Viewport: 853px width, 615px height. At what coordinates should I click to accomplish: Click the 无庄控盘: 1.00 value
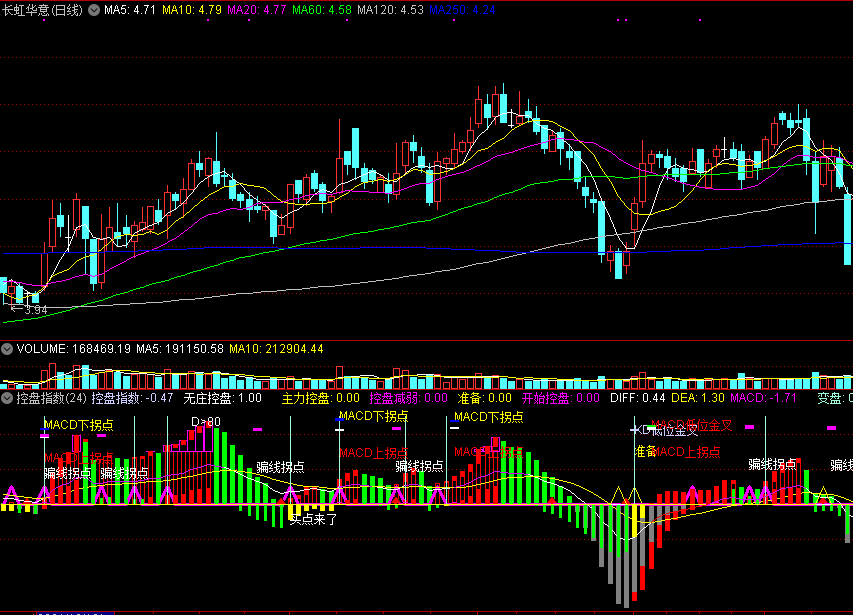pyautogui.click(x=222, y=398)
